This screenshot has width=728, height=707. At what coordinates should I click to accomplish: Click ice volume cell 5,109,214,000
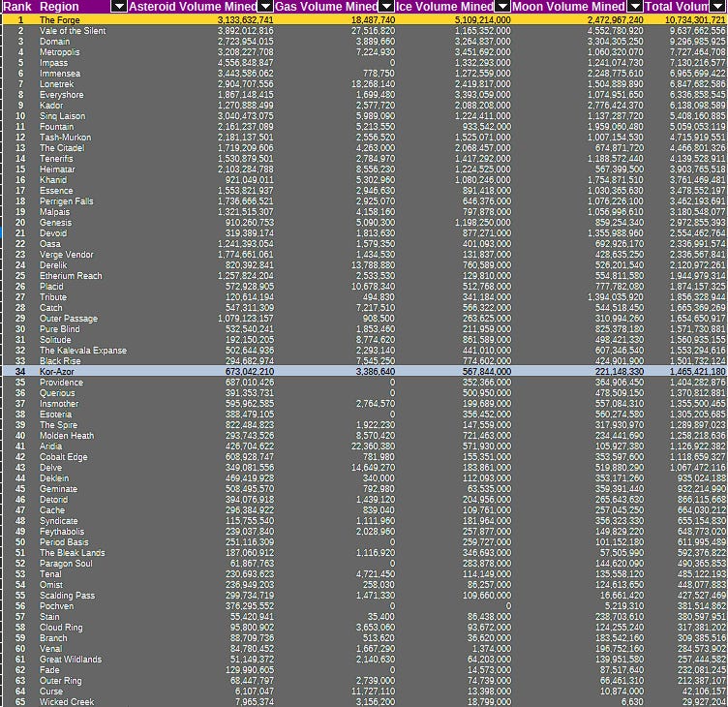(x=482, y=20)
